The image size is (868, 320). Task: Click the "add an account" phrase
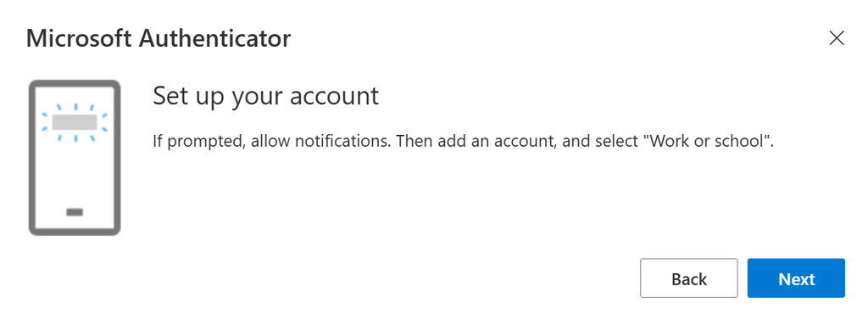(x=498, y=141)
